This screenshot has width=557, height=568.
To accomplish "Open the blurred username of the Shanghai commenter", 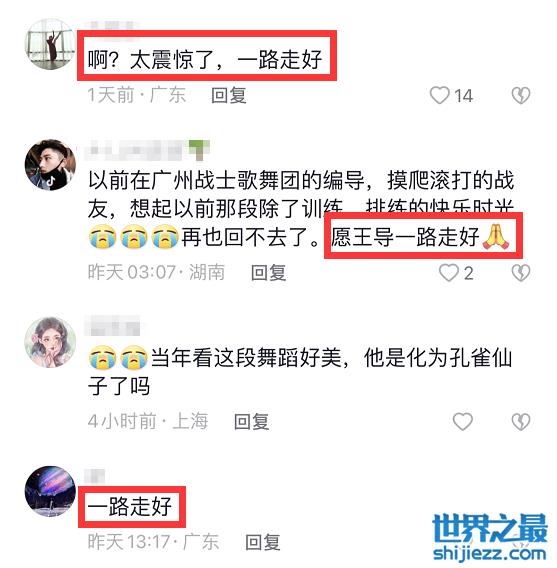I will (x=113, y=325).
